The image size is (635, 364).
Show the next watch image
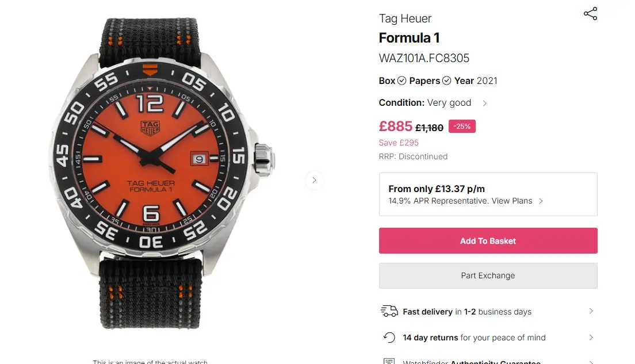coord(314,180)
